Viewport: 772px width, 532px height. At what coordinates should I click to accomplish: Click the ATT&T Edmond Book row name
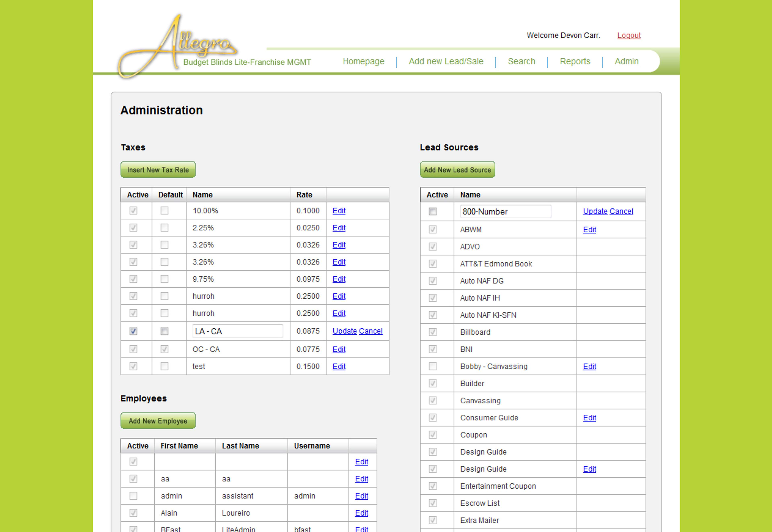tap(496, 264)
